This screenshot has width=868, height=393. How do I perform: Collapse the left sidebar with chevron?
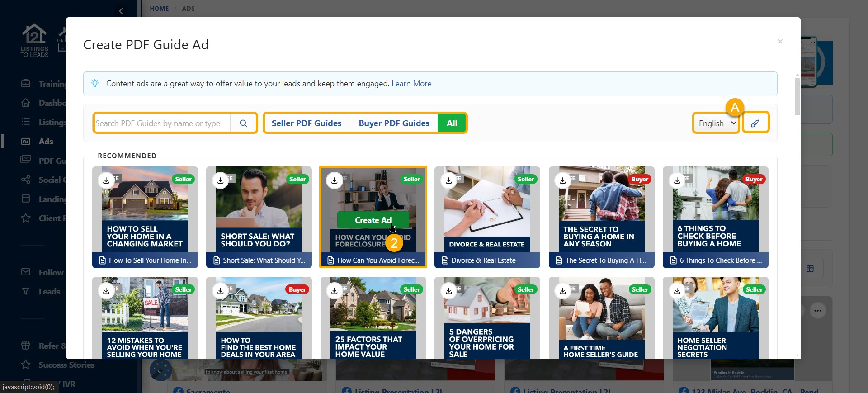[x=121, y=11]
